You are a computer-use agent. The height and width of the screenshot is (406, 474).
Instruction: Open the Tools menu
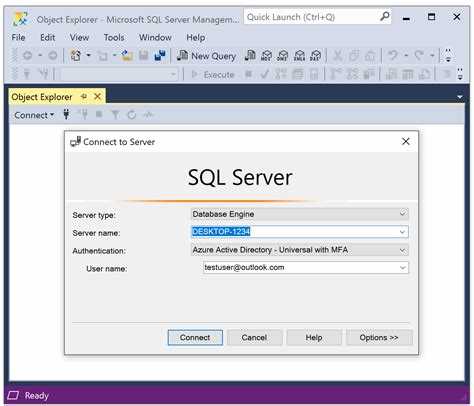pos(114,37)
